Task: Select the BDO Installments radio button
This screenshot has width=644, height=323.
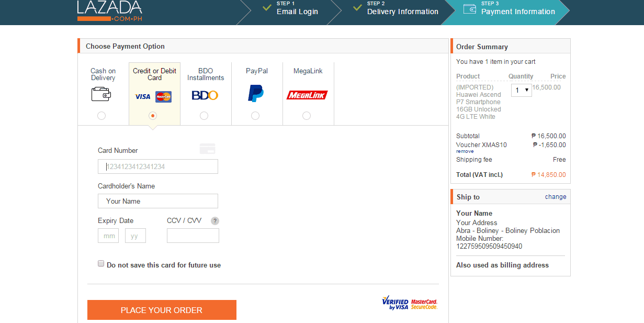Action: (204, 116)
